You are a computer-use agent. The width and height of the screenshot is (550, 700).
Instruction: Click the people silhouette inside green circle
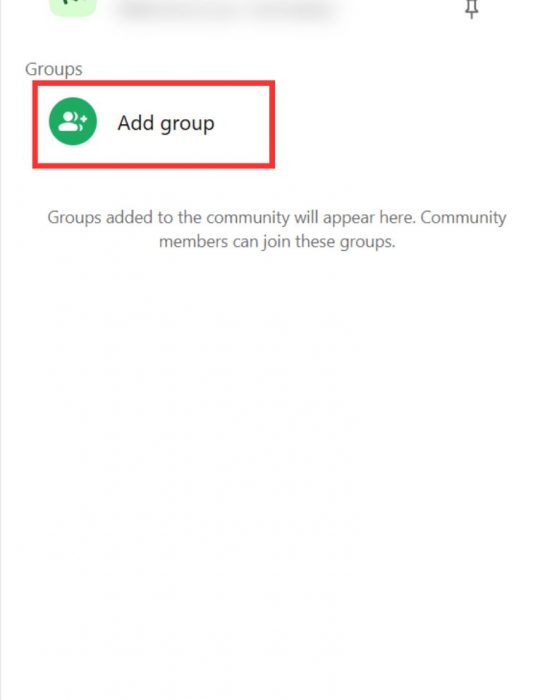click(x=69, y=121)
